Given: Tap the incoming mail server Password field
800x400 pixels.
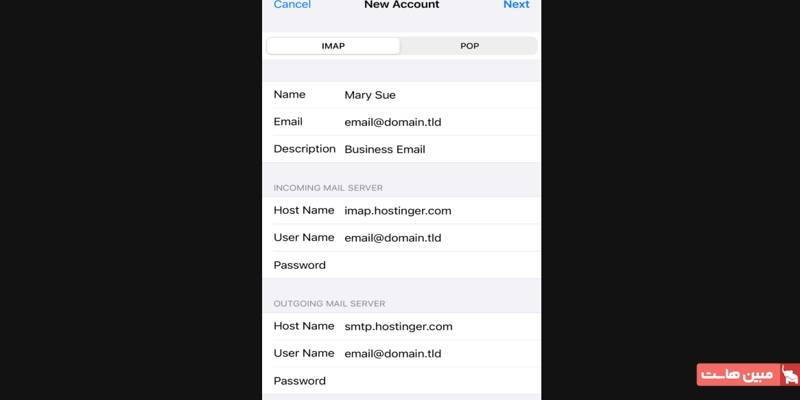Looking at the screenshot, I should point(402,265).
